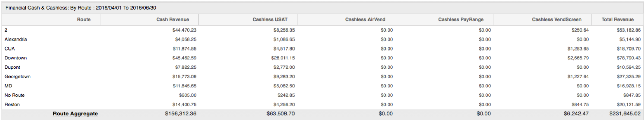
Task: Click aggregate total revenue $231,645.02
Action: (625, 114)
